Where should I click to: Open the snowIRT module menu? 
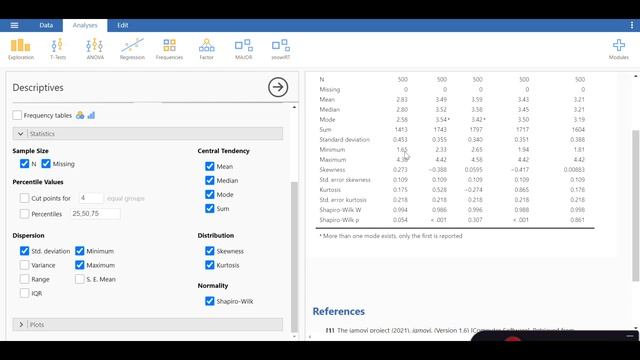tap(281, 49)
